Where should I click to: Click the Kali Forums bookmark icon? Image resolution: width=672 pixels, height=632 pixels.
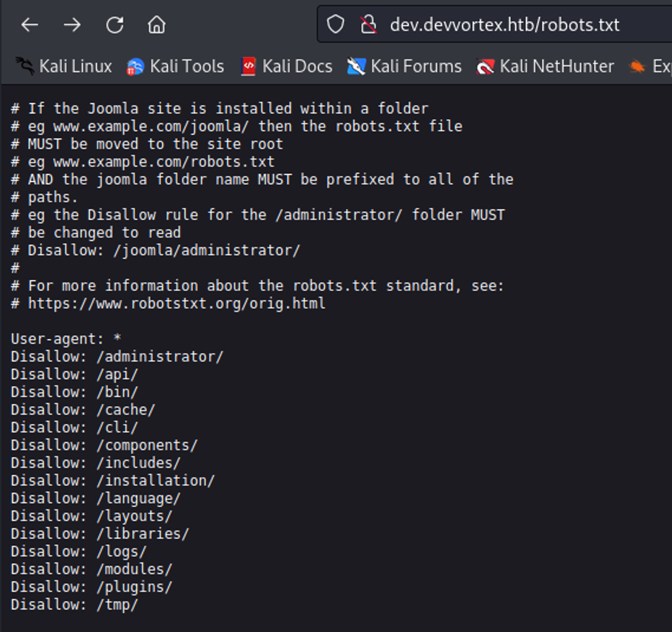pyautogui.click(x=356, y=67)
